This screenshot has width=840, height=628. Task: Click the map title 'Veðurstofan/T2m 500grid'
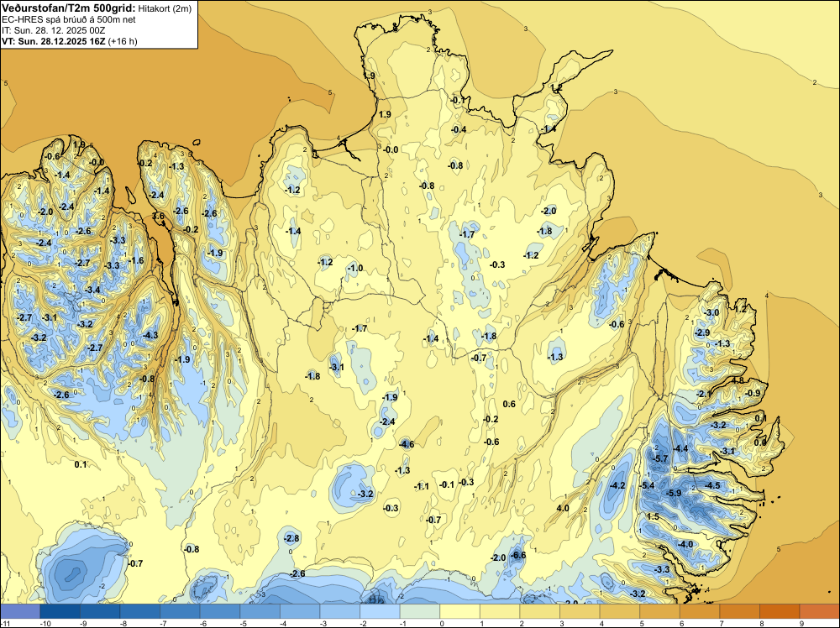69,8
